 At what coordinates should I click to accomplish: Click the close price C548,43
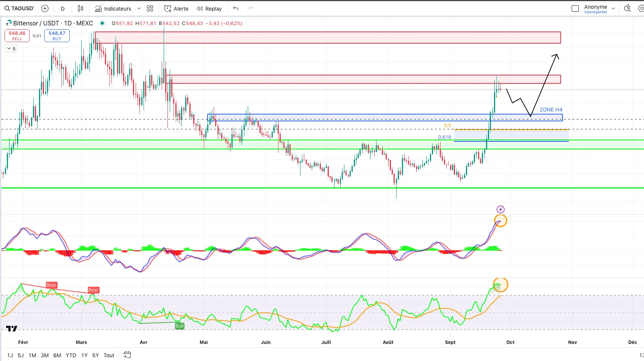click(x=192, y=23)
